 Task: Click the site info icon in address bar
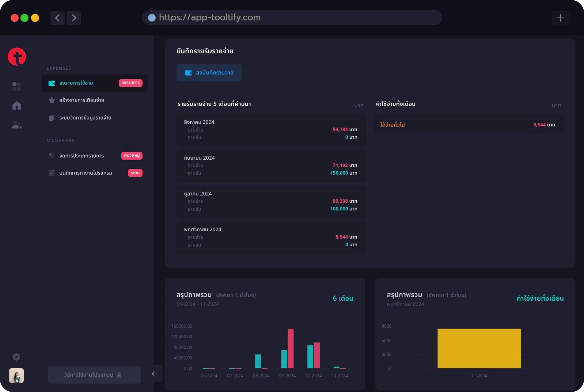(152, 18)
